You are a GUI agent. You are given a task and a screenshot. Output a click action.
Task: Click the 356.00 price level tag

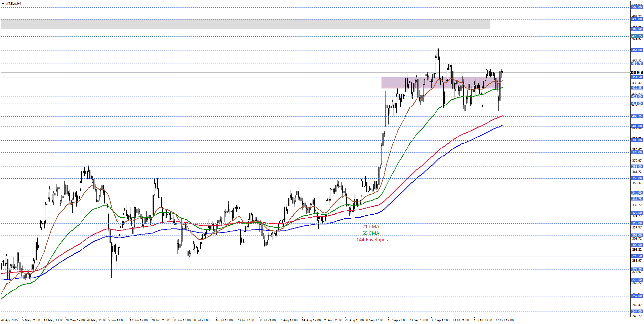point(637,178)
